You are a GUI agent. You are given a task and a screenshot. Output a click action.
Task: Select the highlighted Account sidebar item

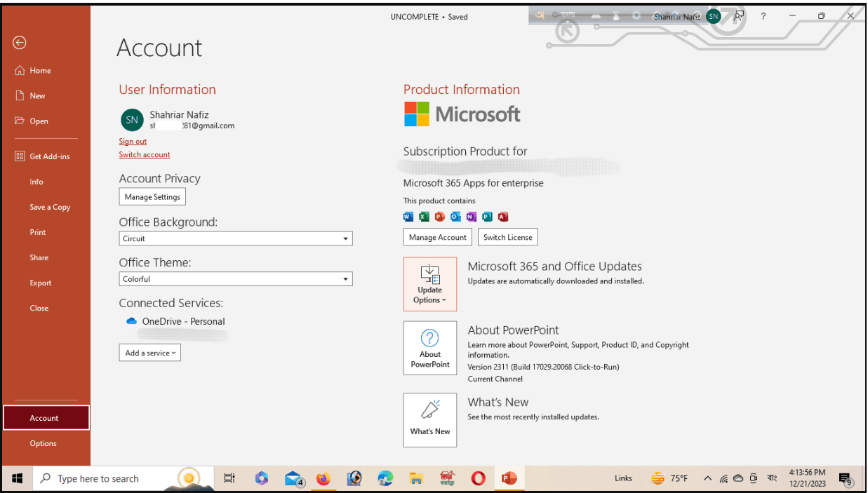point(46,418)
